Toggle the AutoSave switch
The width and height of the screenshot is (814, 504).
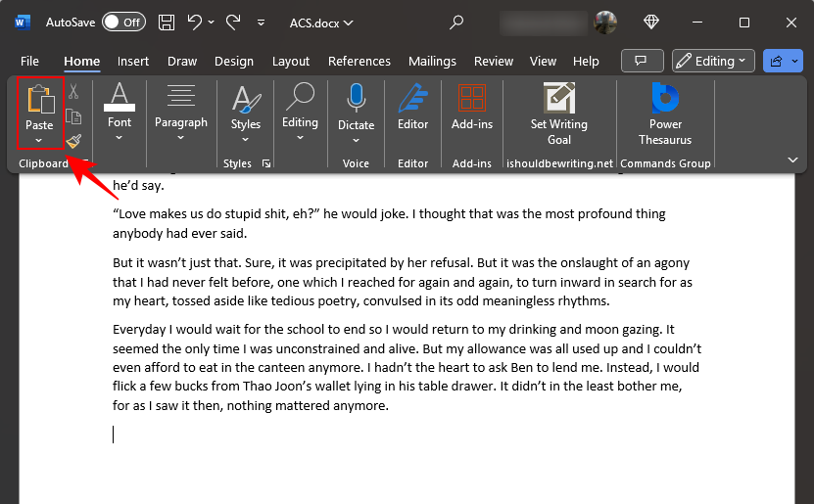[x=123, y=22]
